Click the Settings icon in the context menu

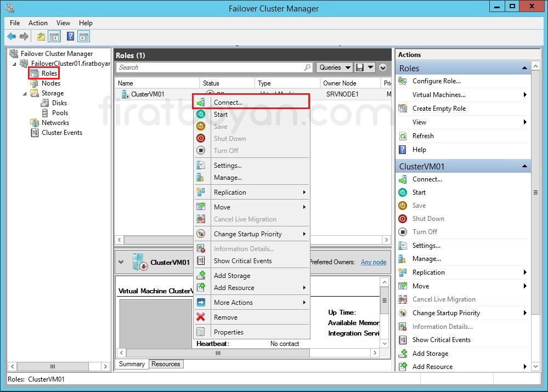(201, 165)
